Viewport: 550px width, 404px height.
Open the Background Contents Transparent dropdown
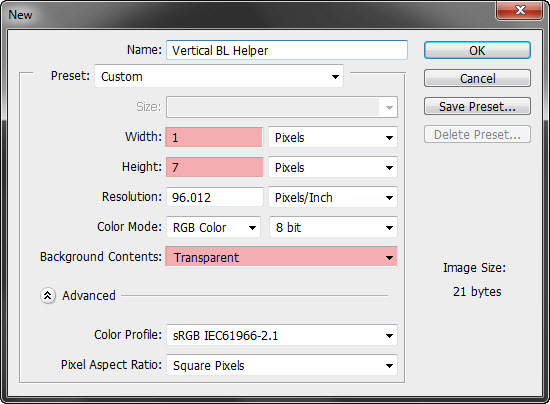click(281, 257)
